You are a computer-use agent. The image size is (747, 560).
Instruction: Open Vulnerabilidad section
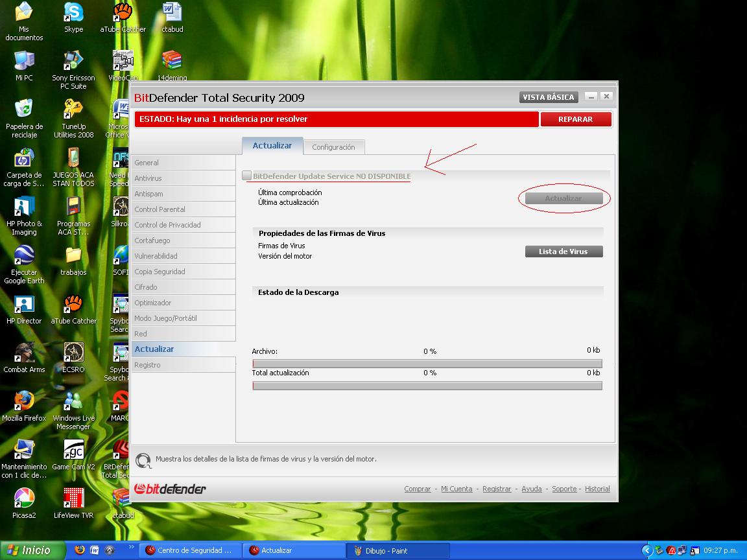click(183, 256)
